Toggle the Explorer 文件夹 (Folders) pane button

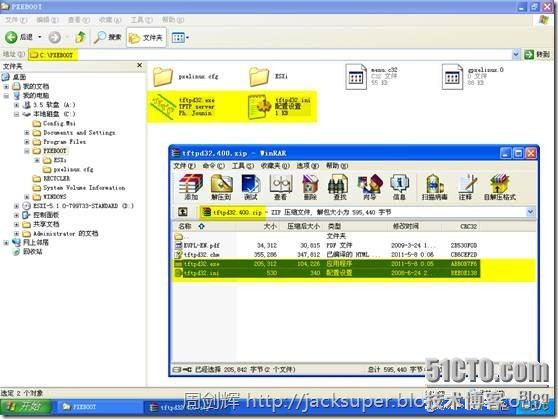coord(146,37)
